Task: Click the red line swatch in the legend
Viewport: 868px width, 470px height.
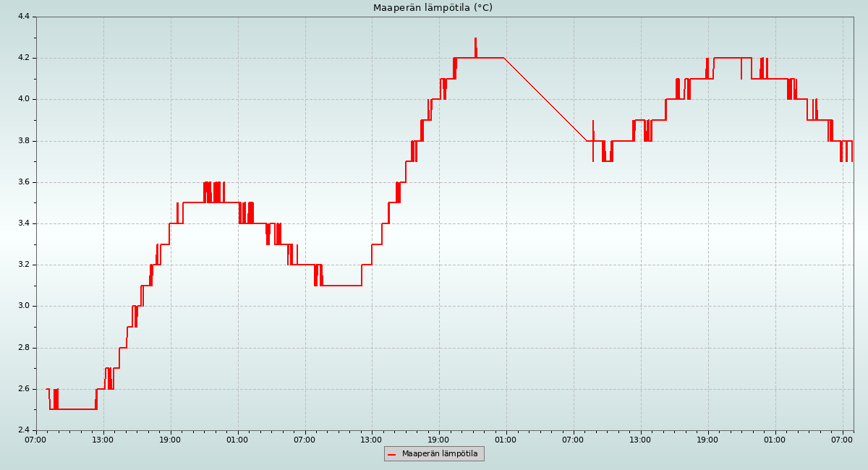Action: (392, 454)
